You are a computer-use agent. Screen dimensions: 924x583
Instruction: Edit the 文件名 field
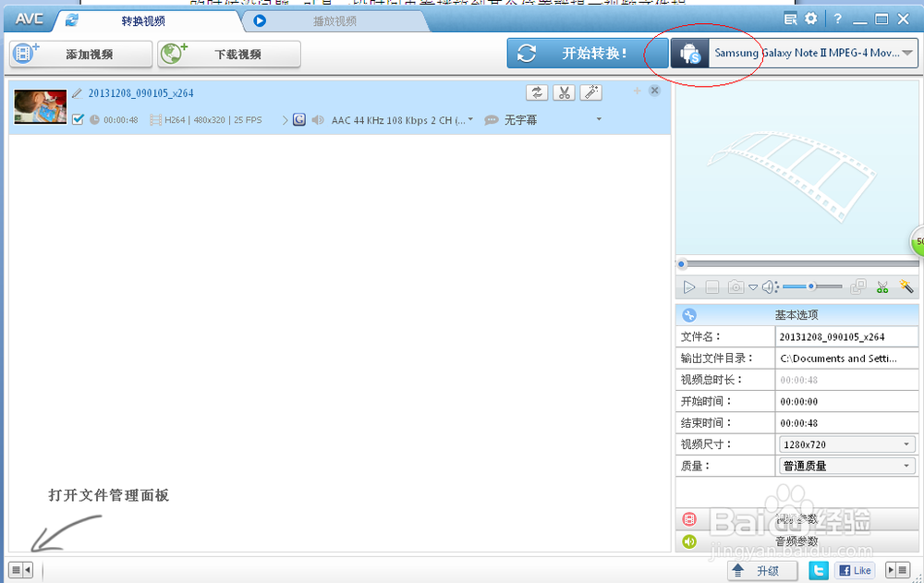(846, 336)
